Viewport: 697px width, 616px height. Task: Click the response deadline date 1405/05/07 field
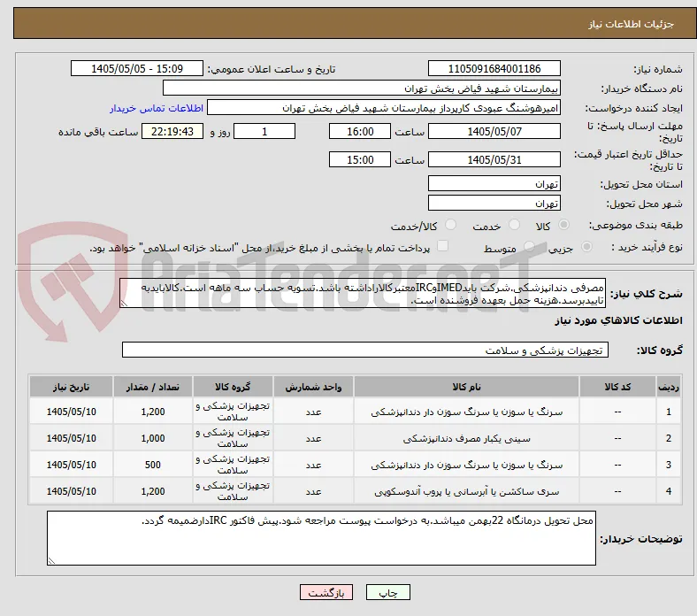pyautogui.click(x=494, y=131)
